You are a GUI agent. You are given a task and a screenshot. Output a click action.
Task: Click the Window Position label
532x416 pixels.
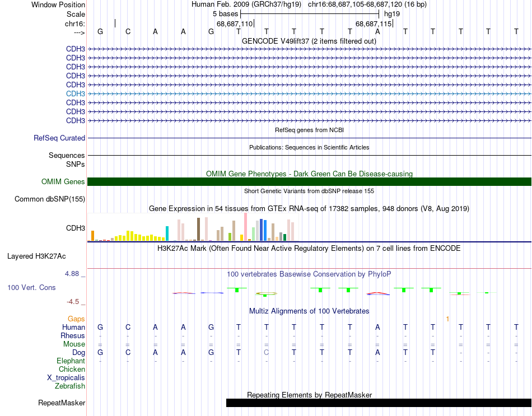pyautogui.click(x=58, y=4)
